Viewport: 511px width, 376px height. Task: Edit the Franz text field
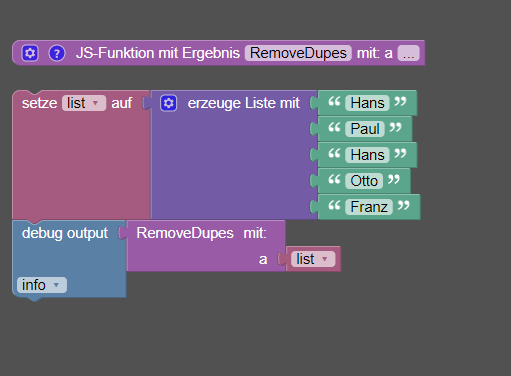(369, 207)
